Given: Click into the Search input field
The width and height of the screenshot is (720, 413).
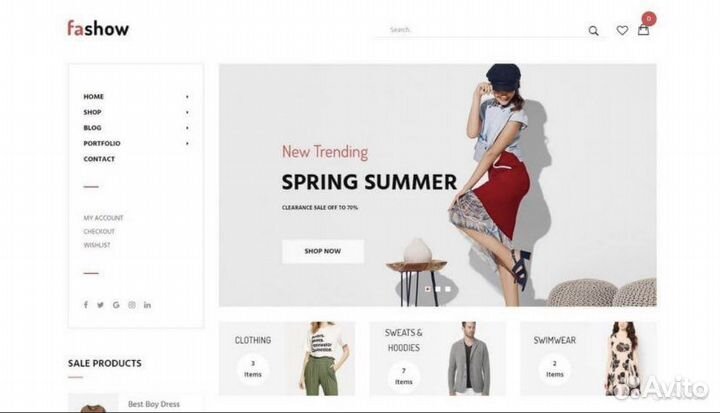Looking at the screenshot, I should coord(480,30).
